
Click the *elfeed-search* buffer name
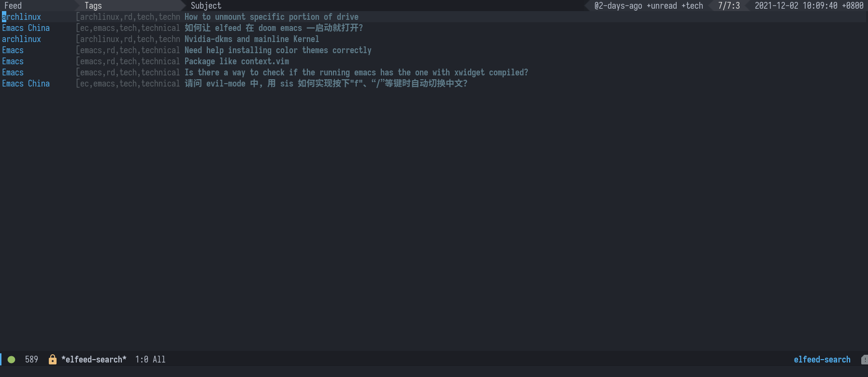[94, 359]
